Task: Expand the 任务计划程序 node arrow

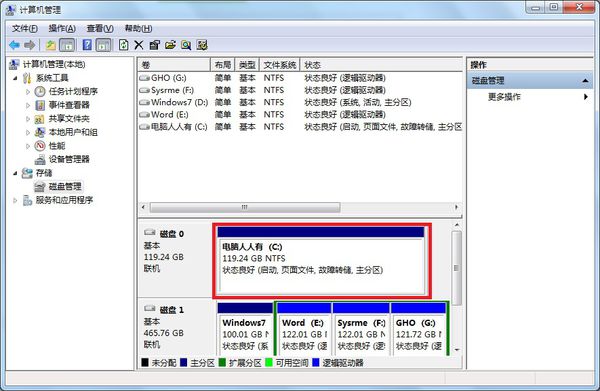Action: pyautogui.click(x=28, y=92)
